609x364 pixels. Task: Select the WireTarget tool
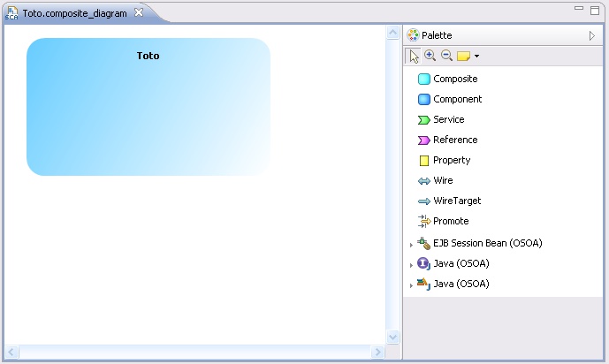click(454, 201)
